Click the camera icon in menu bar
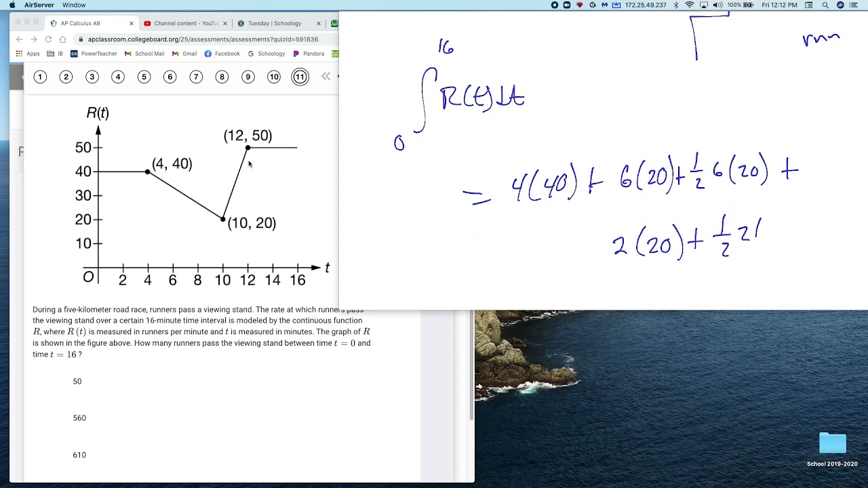Screen dimensions: 868x488 [567, 5]
